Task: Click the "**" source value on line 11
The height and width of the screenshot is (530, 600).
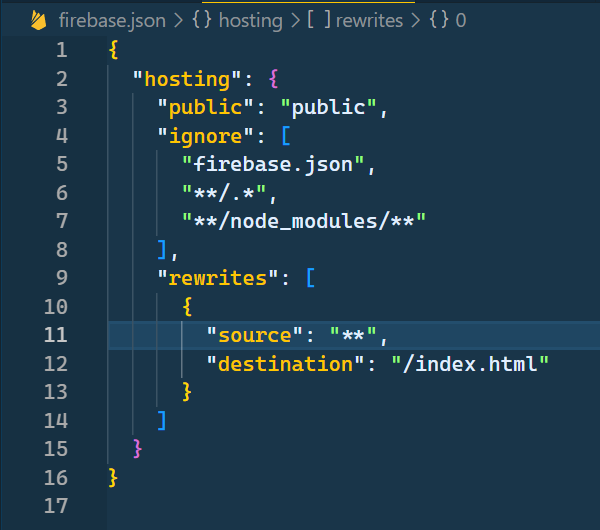Action: [353, 334]
